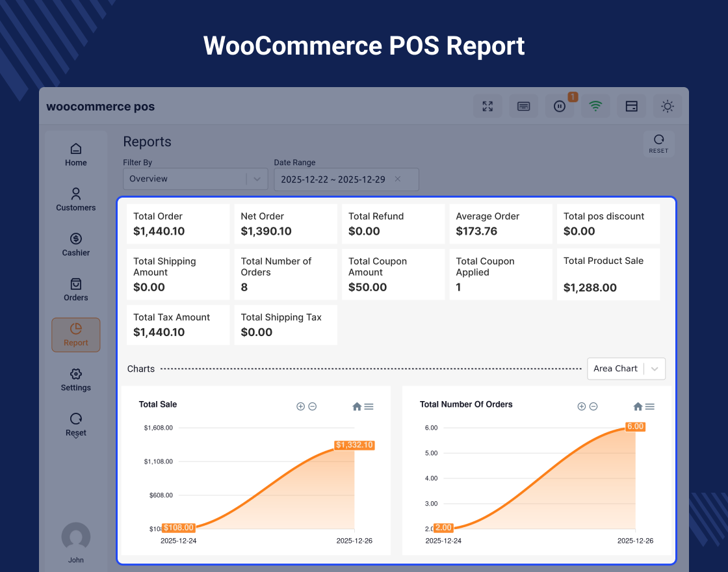Screen dimensions: 728x572
Task: Open the Total Sale chart hamburger menu
Action: (x=369, y=406)
